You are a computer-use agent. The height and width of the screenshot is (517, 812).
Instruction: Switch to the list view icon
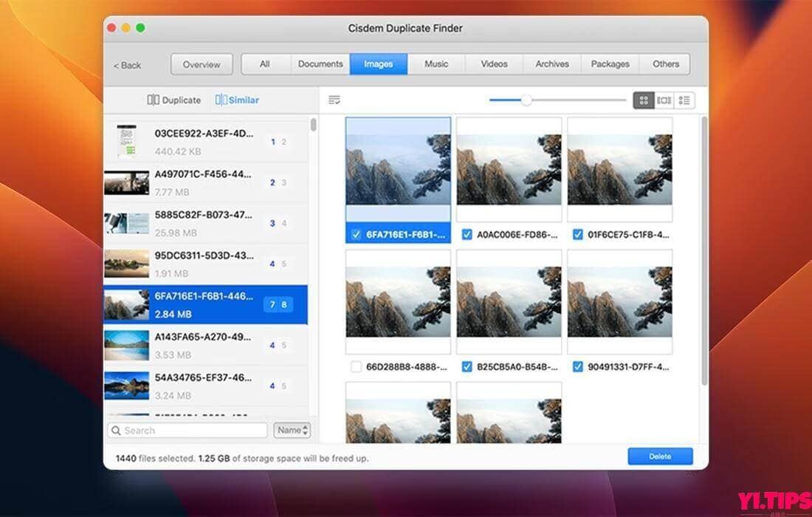684,100
